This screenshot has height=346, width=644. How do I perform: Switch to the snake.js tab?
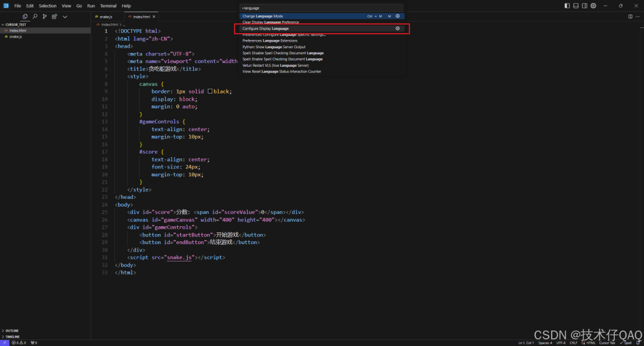point(106,17)
